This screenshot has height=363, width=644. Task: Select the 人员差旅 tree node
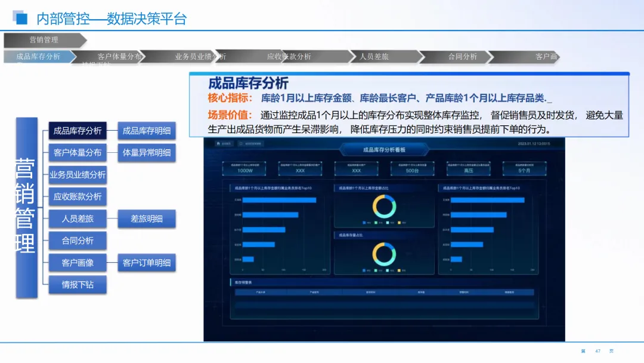pyautogui.click(x=78, y=219)
